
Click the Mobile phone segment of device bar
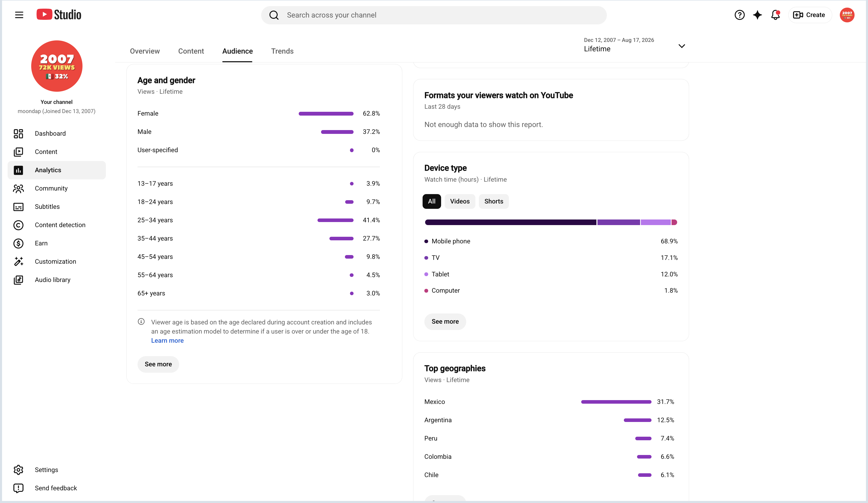point(510,222)
